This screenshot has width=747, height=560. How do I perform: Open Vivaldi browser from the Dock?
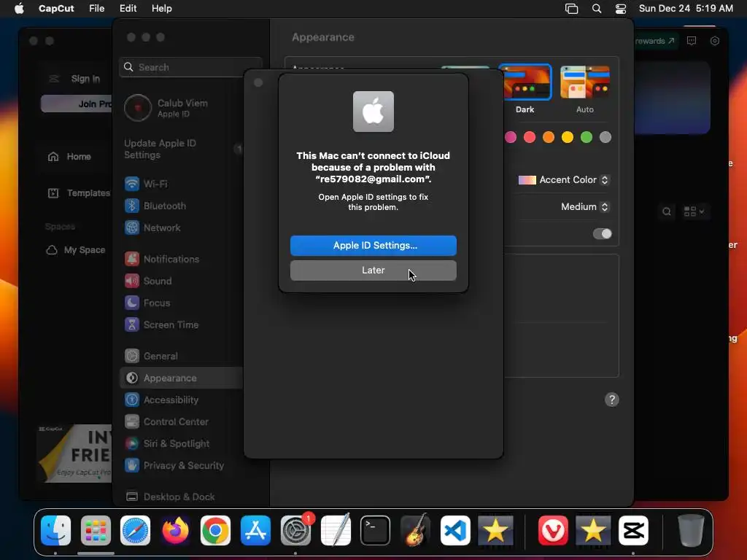point(553,531)
